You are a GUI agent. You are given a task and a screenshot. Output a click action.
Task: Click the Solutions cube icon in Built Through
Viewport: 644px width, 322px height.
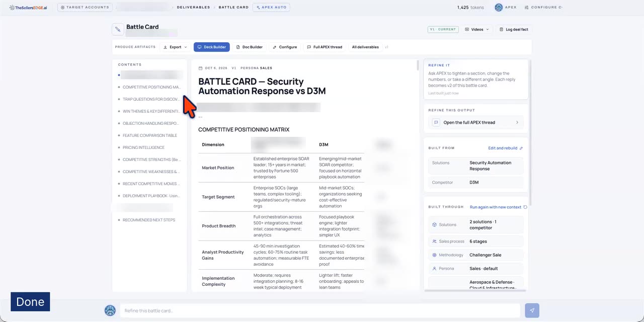435,225
